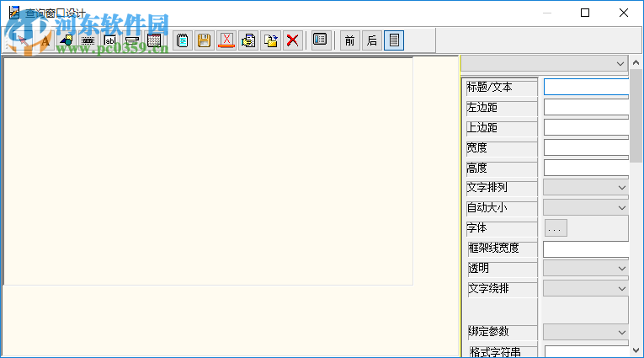
Task: Select the calendar grid tool
Action: point(154,40)
